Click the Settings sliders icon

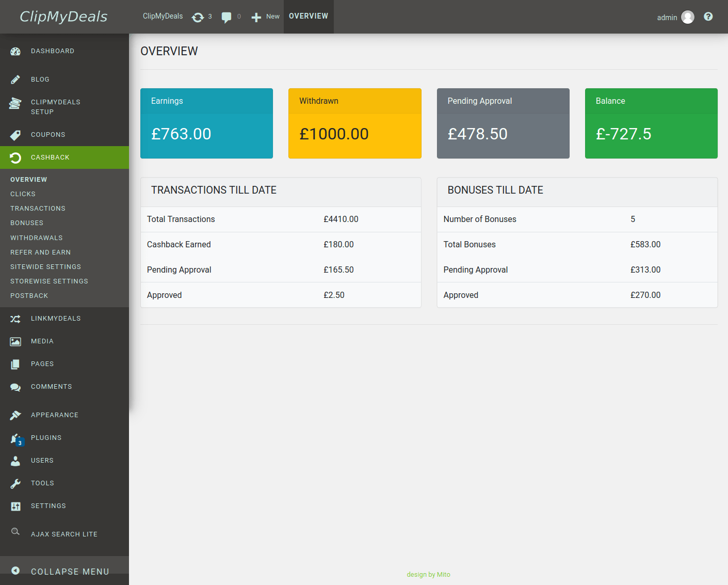click(15, 506)
